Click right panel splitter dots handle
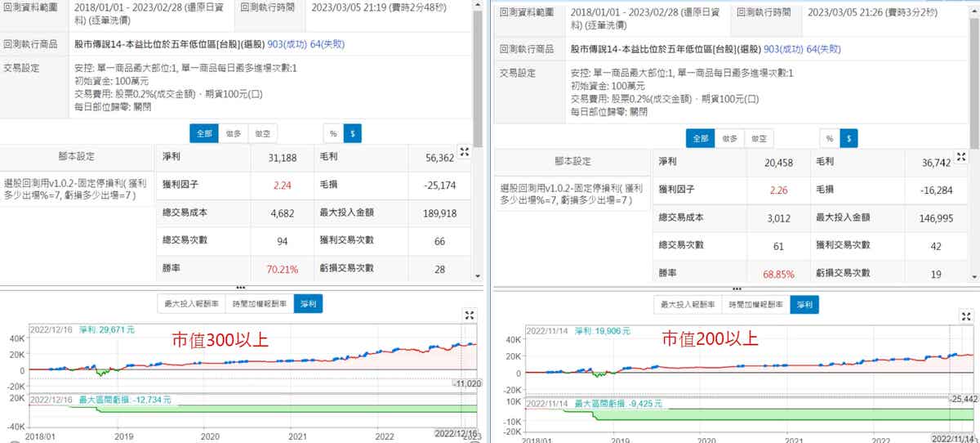Viewport: 980px width, 443px height. coord(737,289)
